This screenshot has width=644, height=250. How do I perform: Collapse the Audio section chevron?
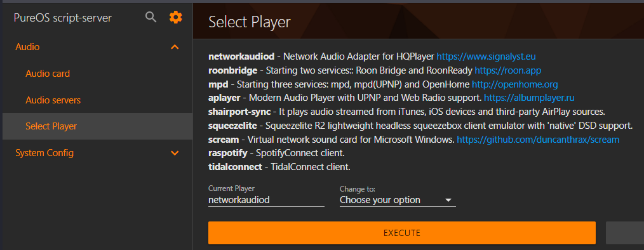pyautogui.click(x=175, y=47)
